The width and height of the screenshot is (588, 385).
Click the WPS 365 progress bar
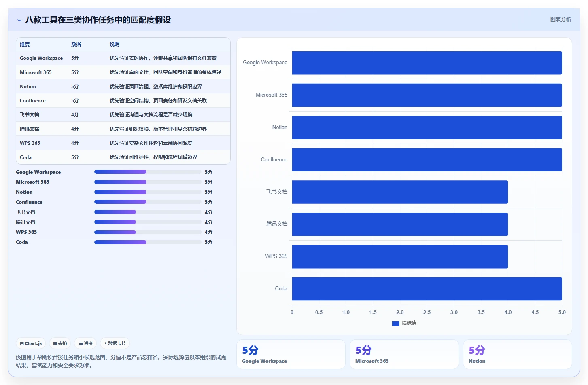[x=148, y=232]
